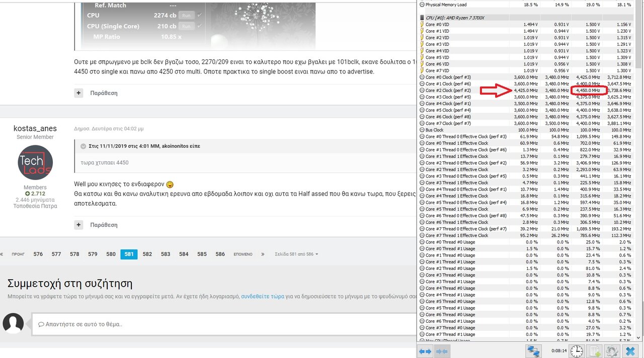Open the TechLads avatar of kostas_anes

point(35,162)
